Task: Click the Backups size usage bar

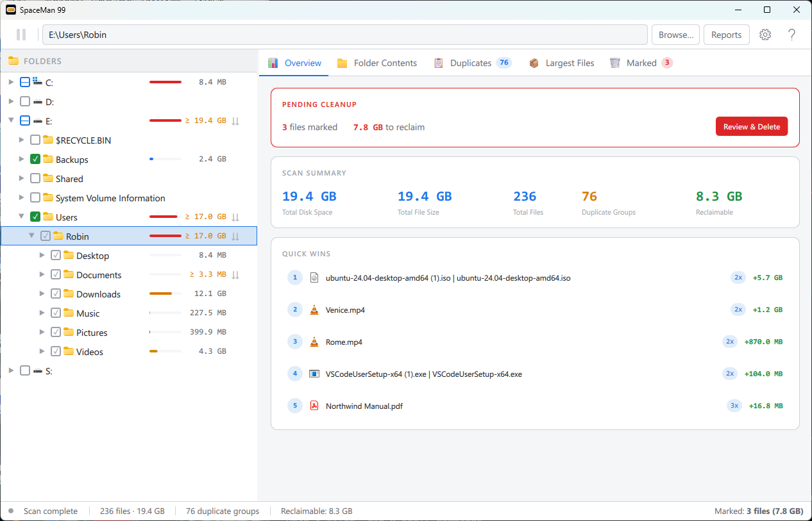Action: (165, 159)
